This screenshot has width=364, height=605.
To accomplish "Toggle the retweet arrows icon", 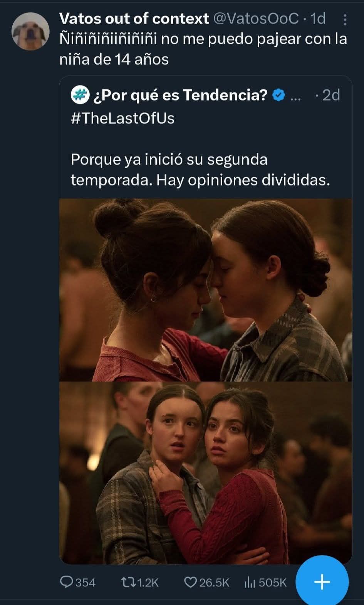I will pyautogui.click(x=128, y=582).
